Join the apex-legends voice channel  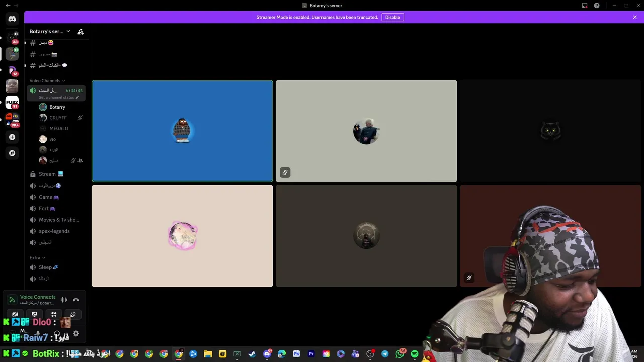tap(56, 231)
